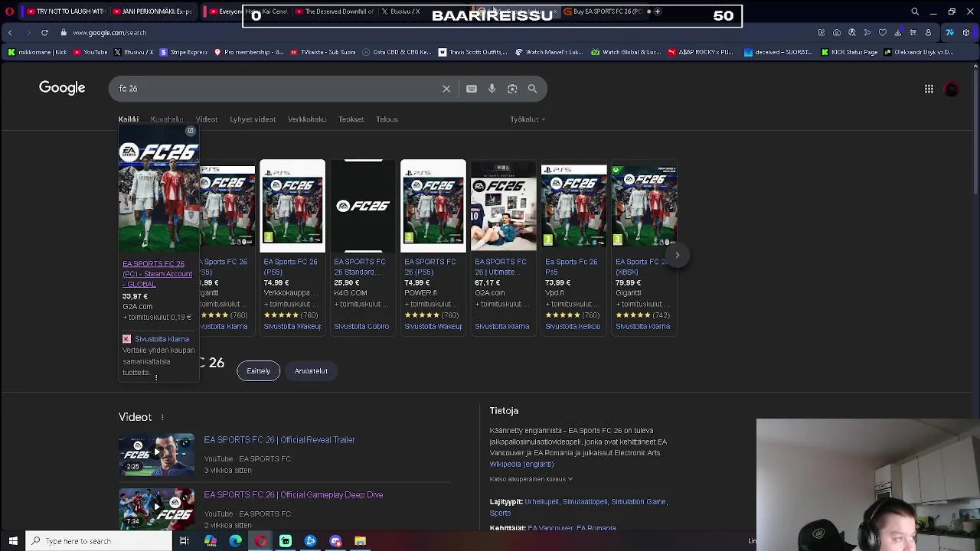980x551 pixels.
Task: Open the Simulation Game genre link
Action: [639, 502]
